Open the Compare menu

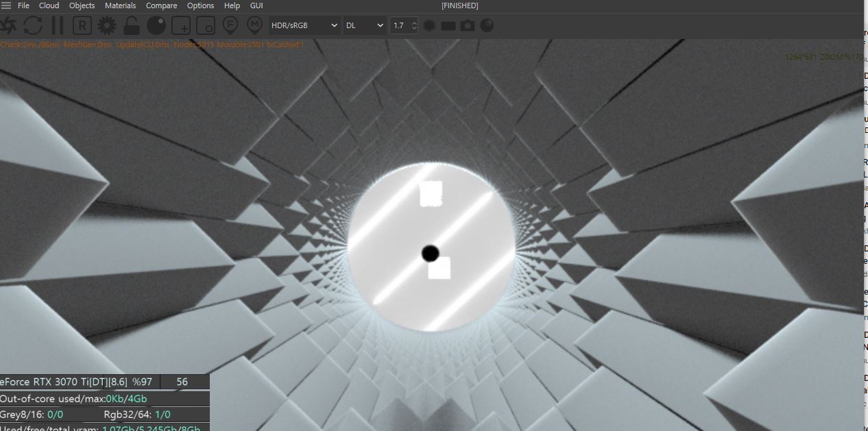(x=162, y=5)
